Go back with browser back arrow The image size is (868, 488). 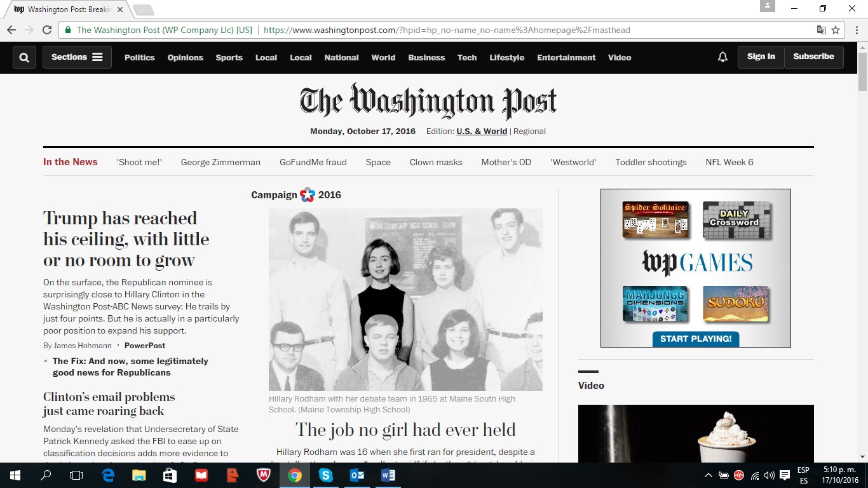[x=11, y=30]
